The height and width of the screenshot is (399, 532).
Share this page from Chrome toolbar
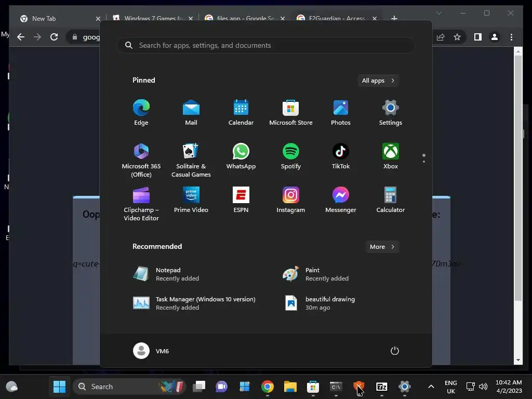(441, 37)
